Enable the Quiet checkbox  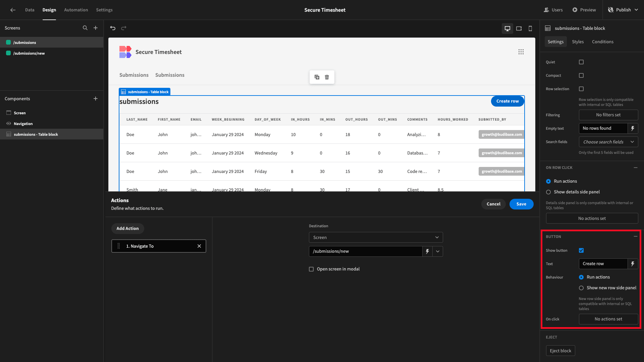pos(581,62)
